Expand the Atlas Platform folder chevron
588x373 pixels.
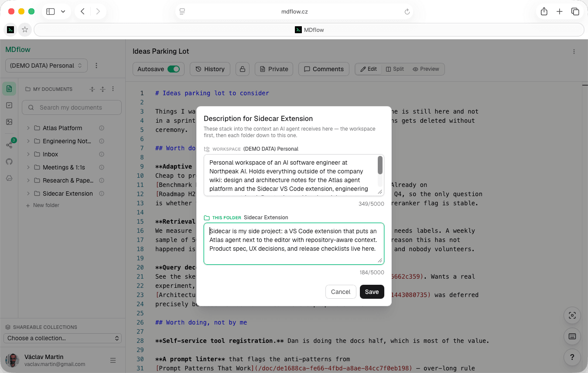[28, 128]
